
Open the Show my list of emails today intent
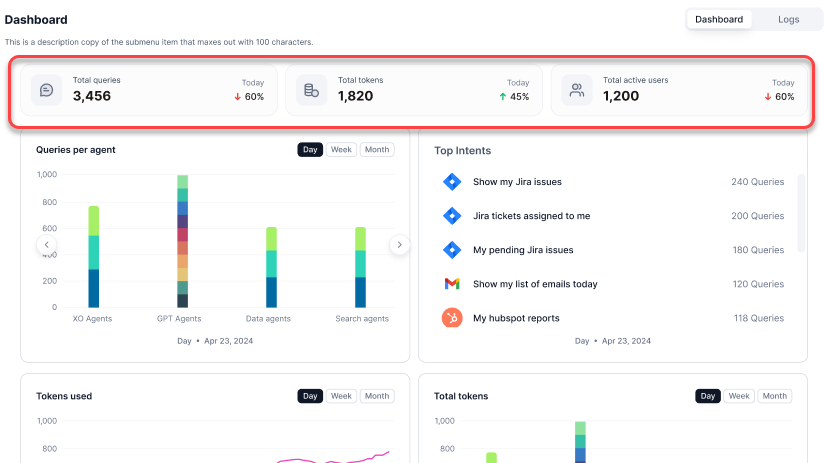click(x=535, y=284)
